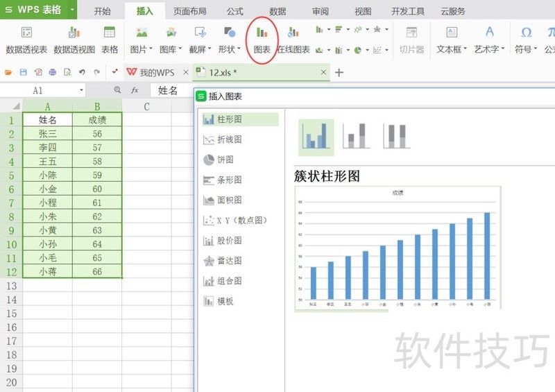Insert a table via 表格 icon

click(x=110, y=33)
